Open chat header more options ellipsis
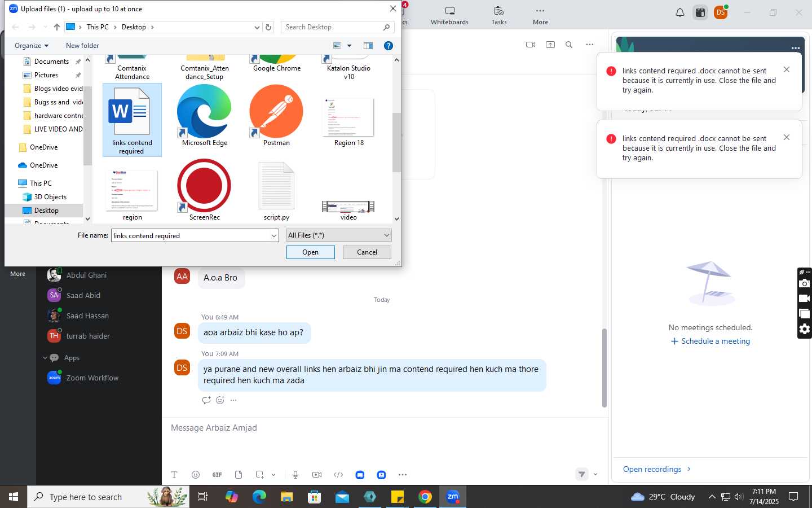 pyautogui.click(x=589, y=45)
